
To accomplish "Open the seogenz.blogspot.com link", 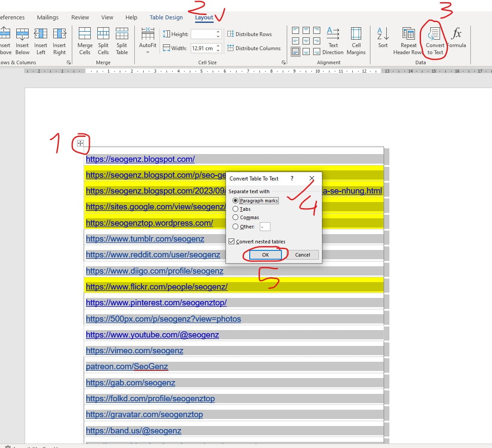I will click(x=140, y=159).
